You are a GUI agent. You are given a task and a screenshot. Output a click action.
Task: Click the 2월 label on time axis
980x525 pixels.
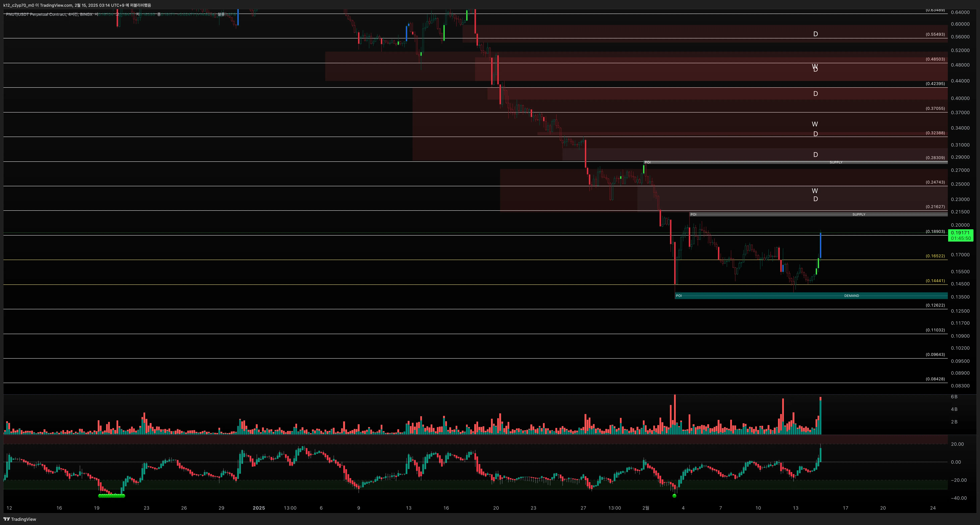tap(646, 508)
